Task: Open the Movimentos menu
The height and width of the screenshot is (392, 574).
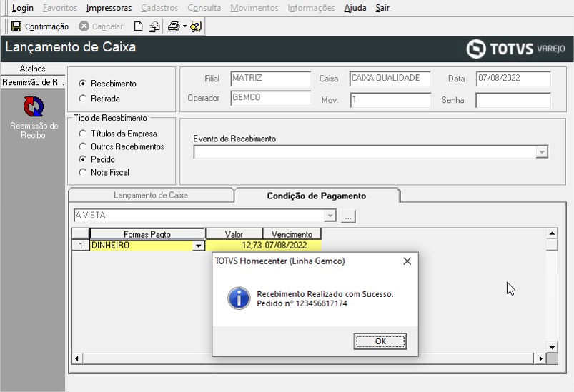Action: tap(254, 8)
